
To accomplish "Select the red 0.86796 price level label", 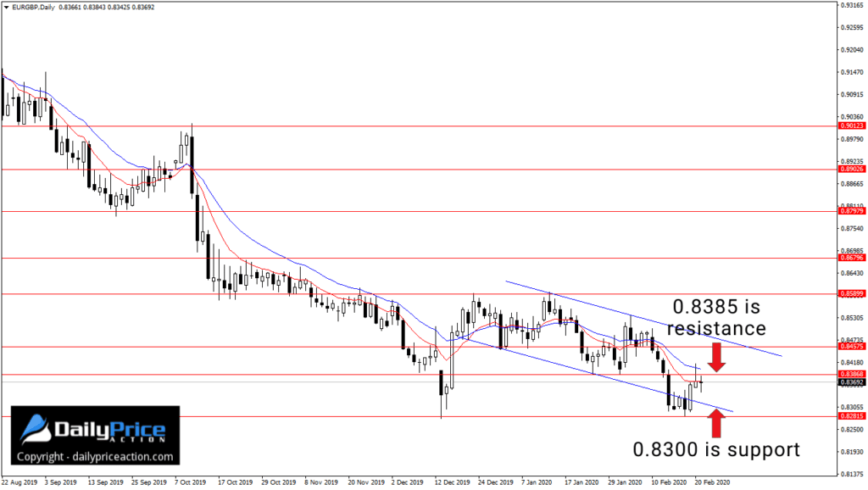I will click(852, 258).
